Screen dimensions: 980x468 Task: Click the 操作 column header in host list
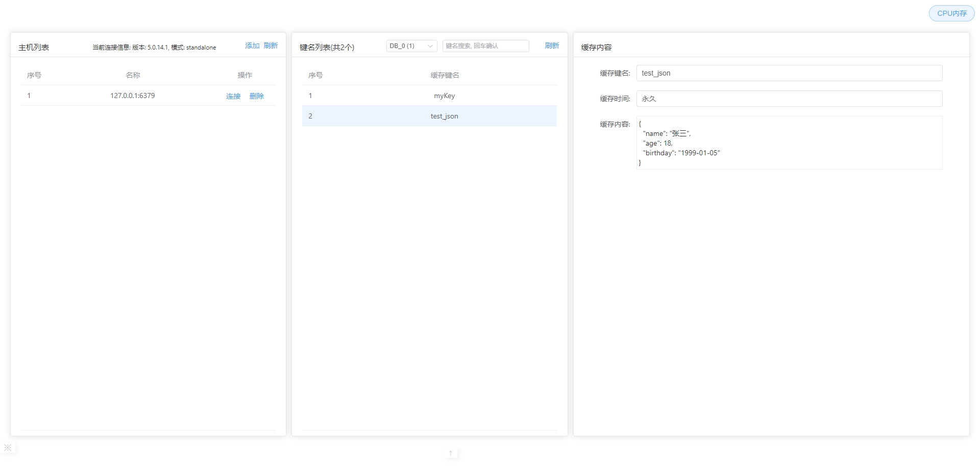tap(245, 75)
